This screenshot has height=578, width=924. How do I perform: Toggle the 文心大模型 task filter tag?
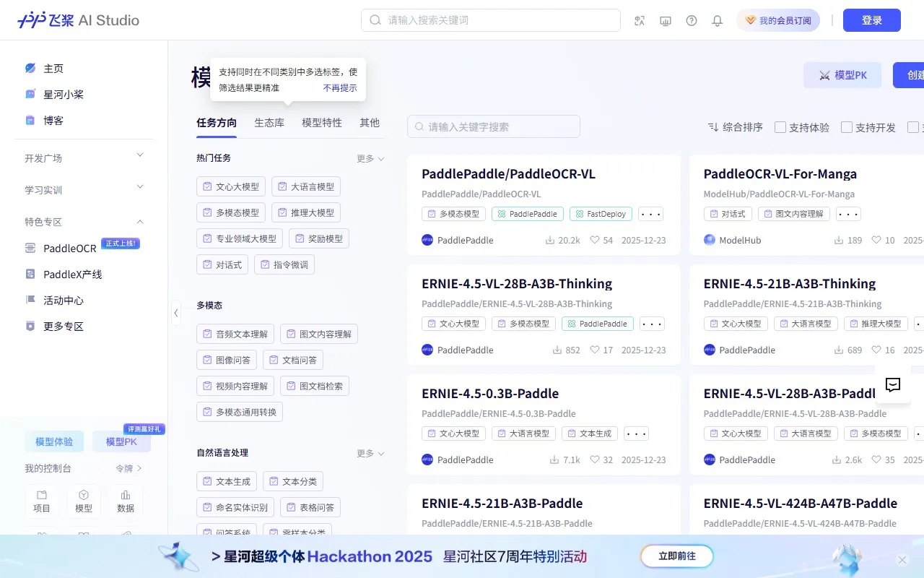pyautogui.click(x=231, y=186)
